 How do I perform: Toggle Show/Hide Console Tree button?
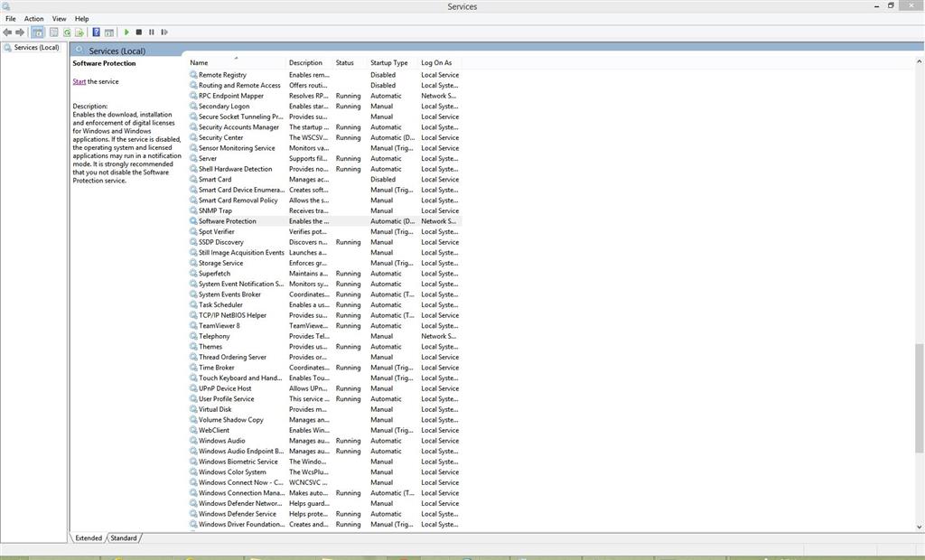click(38, 33)
